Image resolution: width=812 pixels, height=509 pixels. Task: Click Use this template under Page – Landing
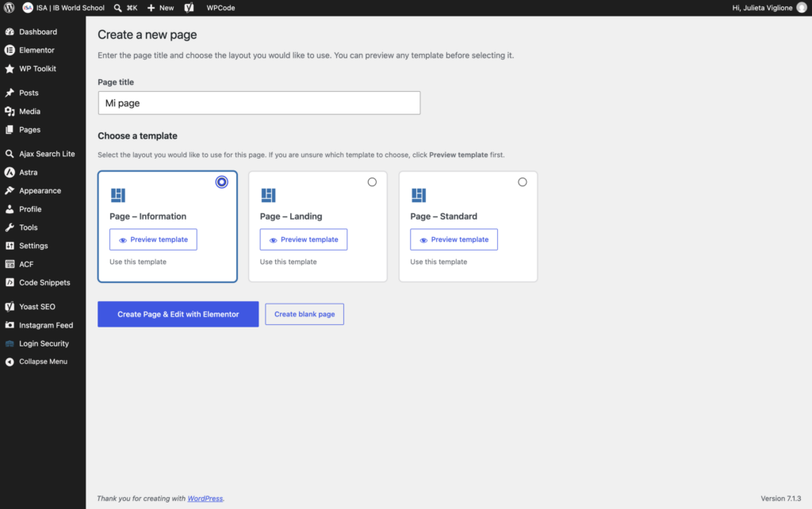coord(288,262)
